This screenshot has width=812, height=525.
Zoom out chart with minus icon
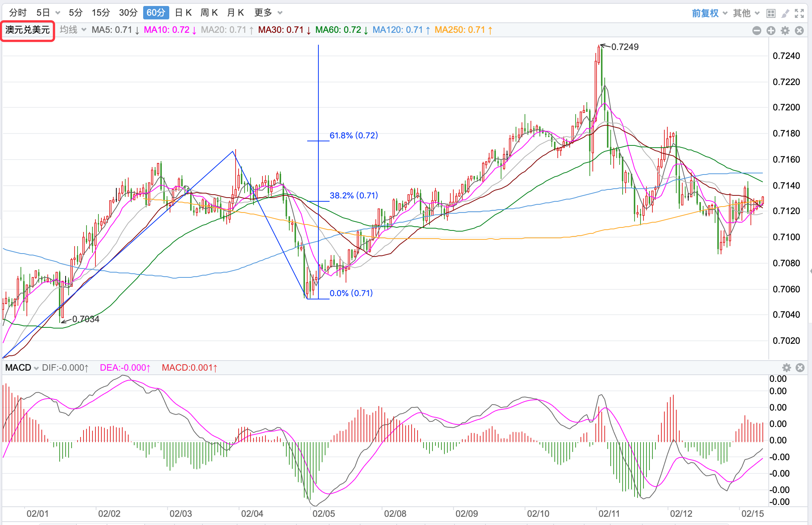[756, 31]
